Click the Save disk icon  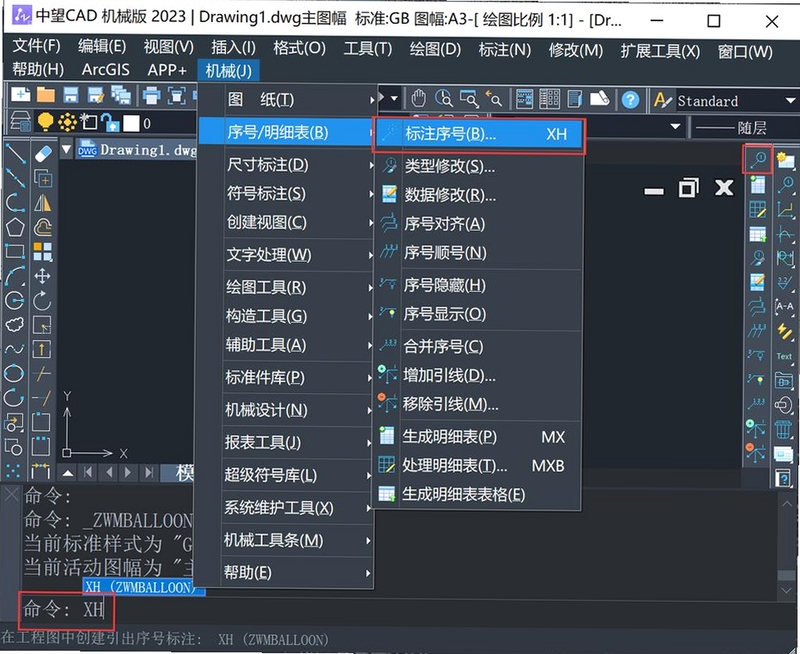(x=71, y=95)
